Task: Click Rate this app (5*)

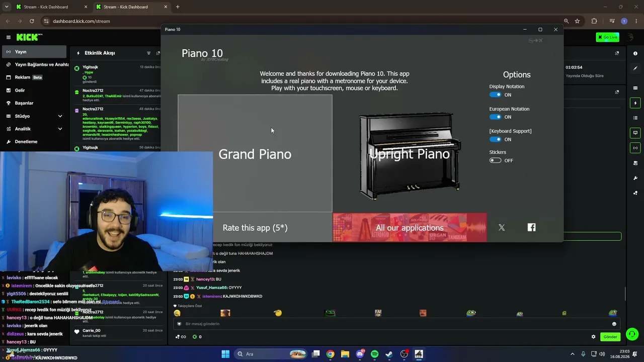Action: click(x=255, y=228)
